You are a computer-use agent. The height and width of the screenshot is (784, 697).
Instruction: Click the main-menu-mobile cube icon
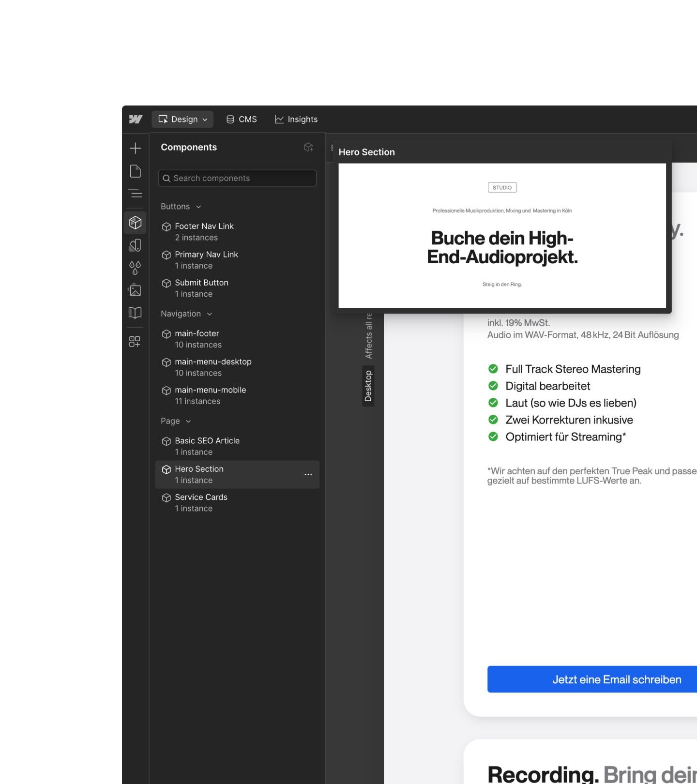pyautogui.click(x=167, y=390)
